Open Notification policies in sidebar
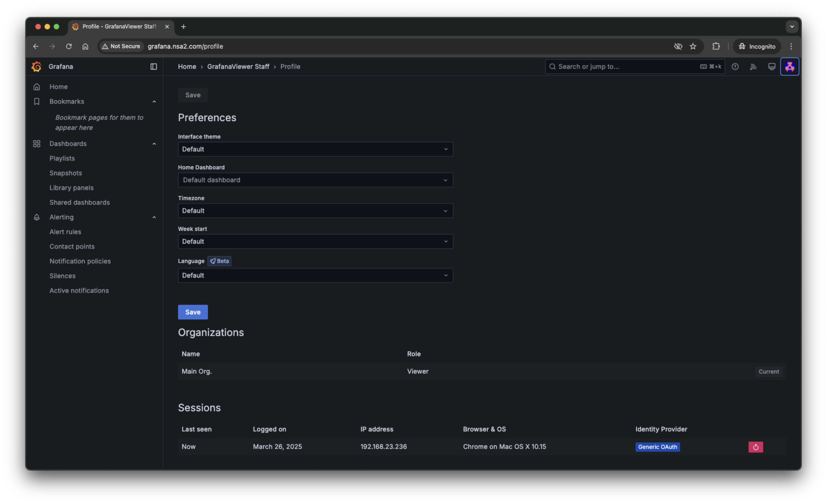This screenshot has height=504, width=827. click(80, 261)
